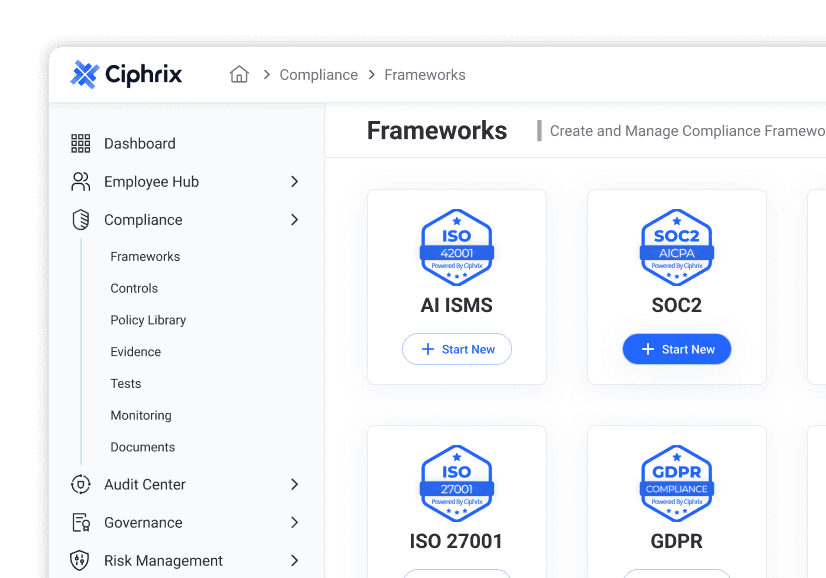Open Policy Library in the sidebar
The height and width of the screenshot is (578, 826).
point(148,320)
